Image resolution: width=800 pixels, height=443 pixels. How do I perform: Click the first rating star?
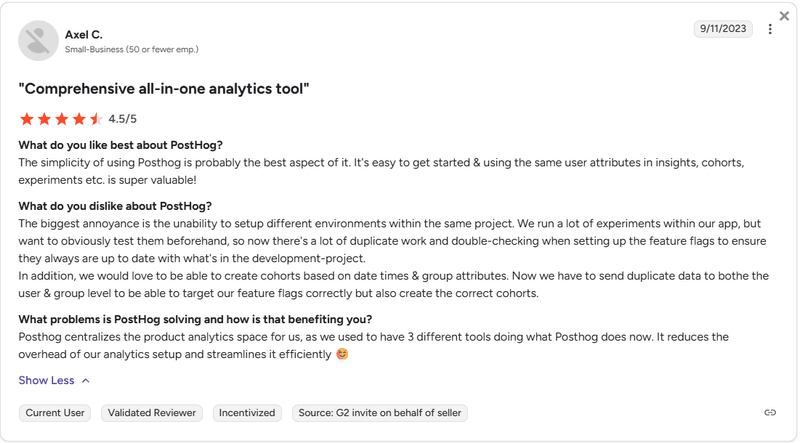click(x=27, y=119)
